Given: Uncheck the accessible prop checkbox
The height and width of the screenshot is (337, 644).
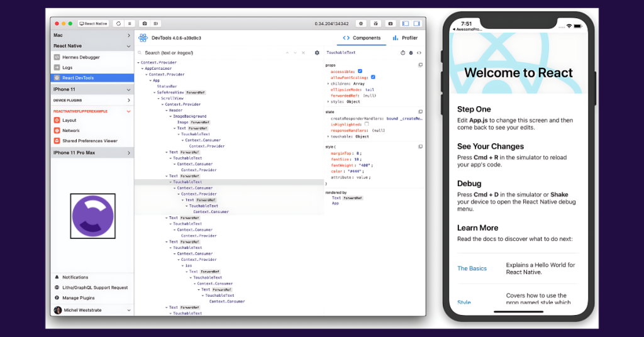Looking at the screenshot, I should (x=360, y=72).
